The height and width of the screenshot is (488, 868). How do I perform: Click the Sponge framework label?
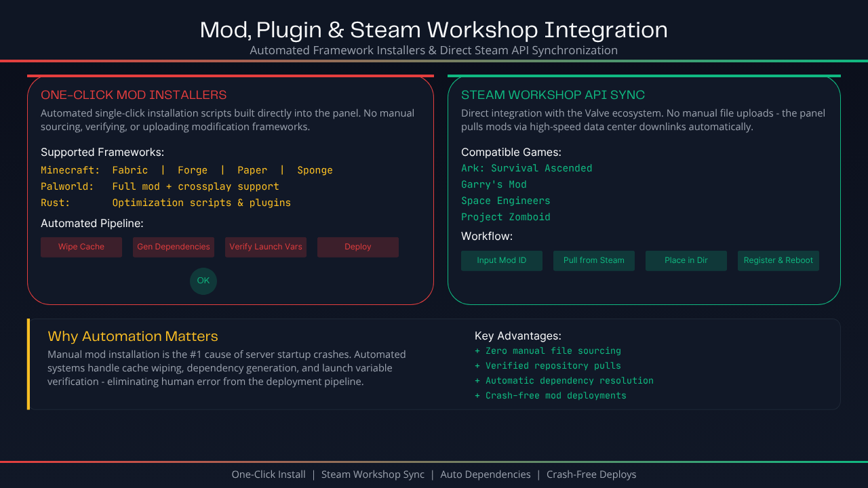315,170
